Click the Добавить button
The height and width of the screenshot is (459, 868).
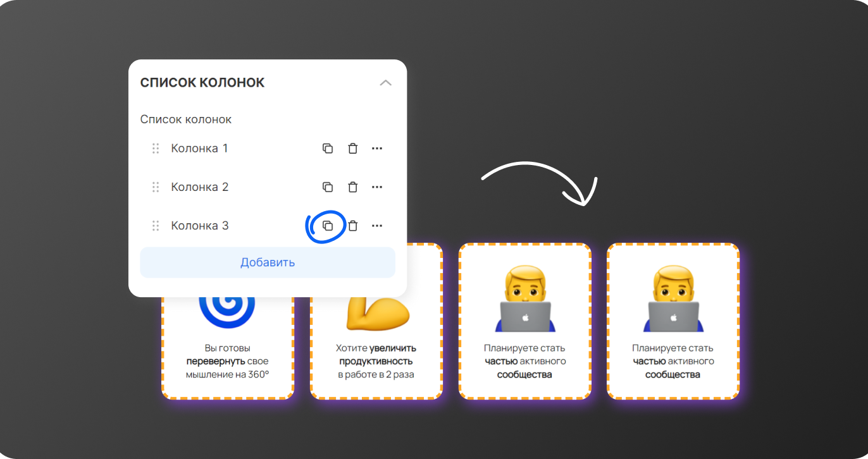(268, 262)
